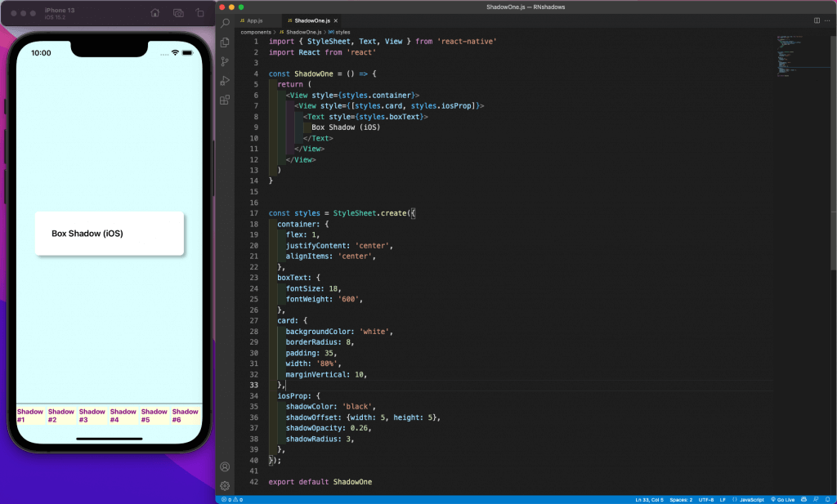The width and height of the screenshot is (837, 504).
Task: Open the Source Control view
Action: pyautogui.click(x=225, y=61)
